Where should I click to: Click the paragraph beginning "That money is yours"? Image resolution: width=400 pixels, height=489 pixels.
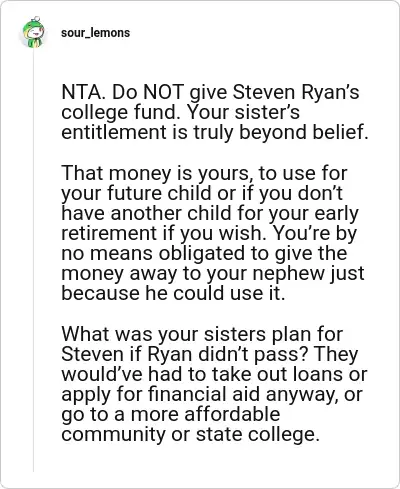[x=213, y=233]
